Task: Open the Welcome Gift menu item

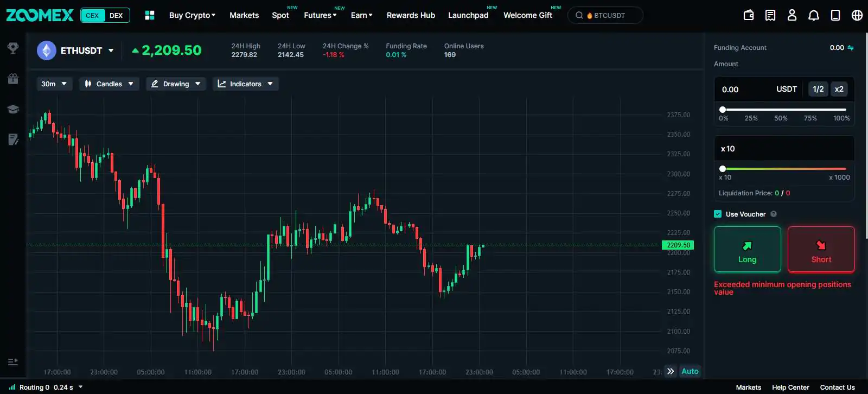Action: point(528,15)
